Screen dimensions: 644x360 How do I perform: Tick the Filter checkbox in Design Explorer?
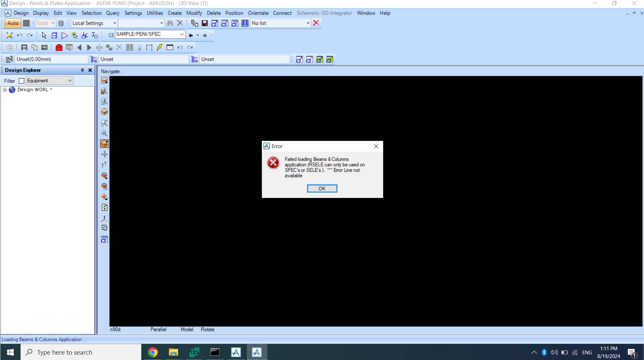[21, 81]
